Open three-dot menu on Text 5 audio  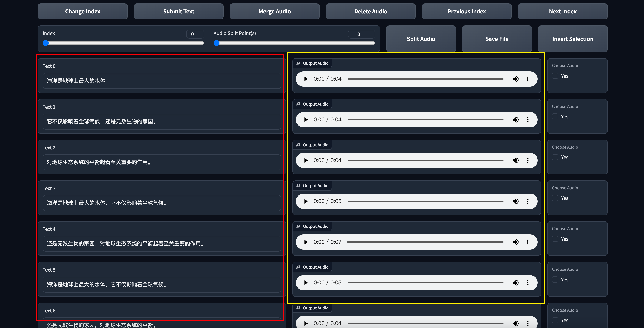click(527, 283)
